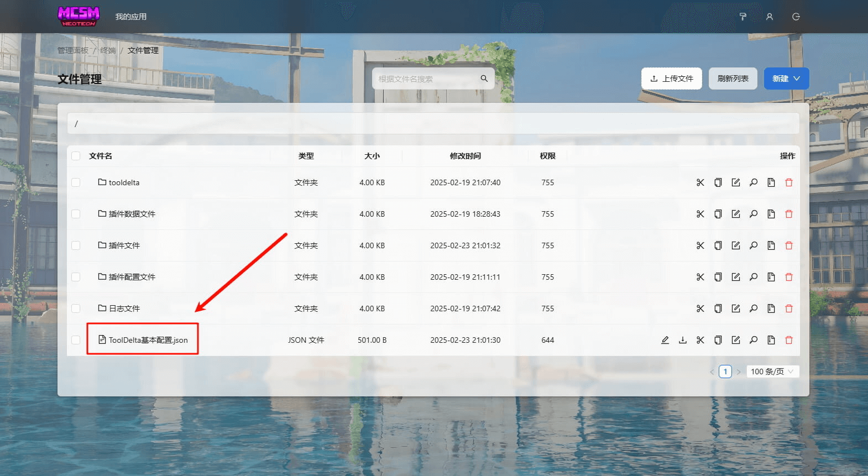Expand the 新建 dropdown button
Viewport: 868px width, 476px height.
tap(786, 79)
